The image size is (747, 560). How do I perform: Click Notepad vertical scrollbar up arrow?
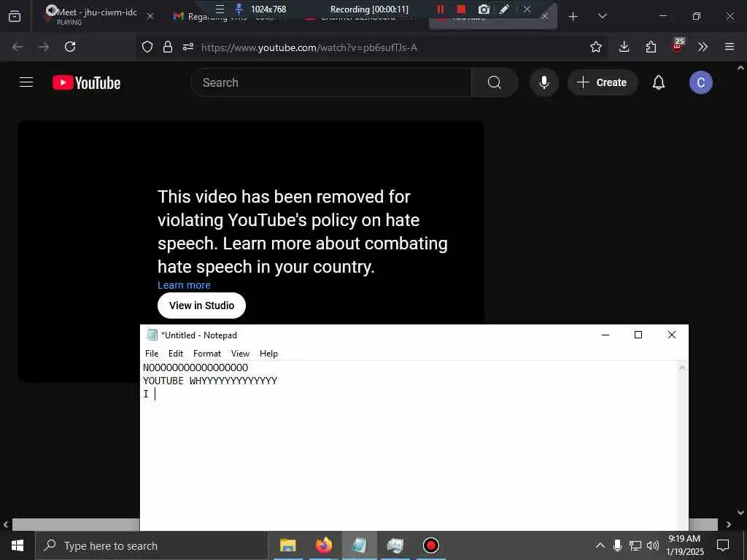pos(682,367)
